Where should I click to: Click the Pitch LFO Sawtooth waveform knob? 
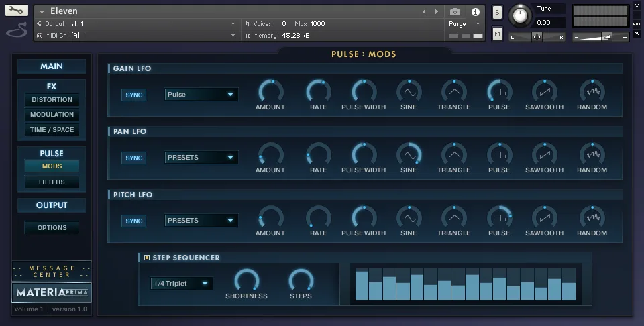[544, 217]
